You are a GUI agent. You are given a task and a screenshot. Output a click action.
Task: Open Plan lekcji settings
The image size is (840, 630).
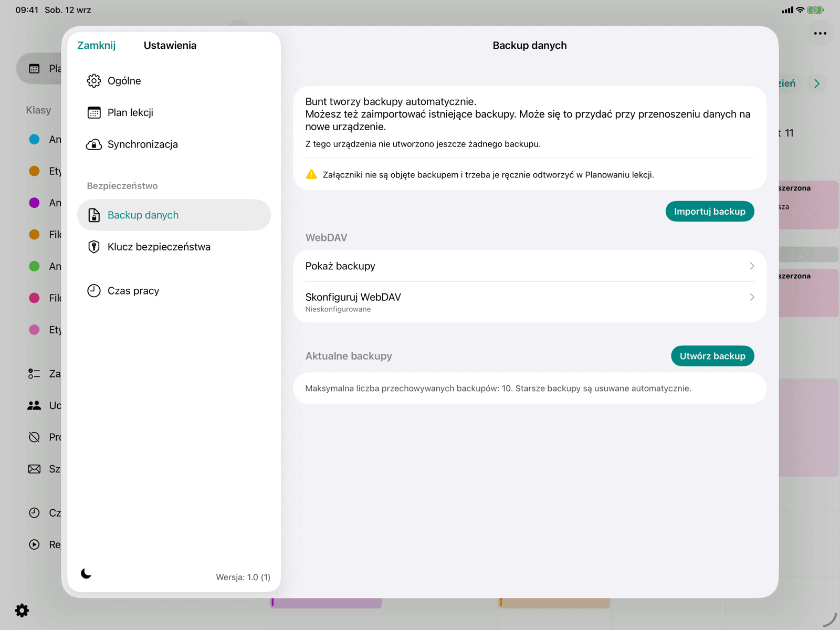tap(174, 112)
